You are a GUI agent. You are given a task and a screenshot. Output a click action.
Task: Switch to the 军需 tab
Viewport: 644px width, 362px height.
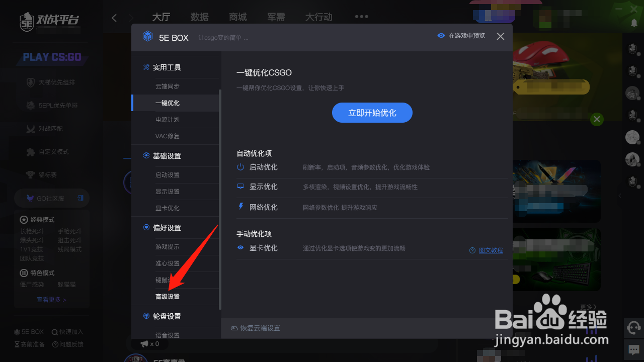(x=276, y=17)
